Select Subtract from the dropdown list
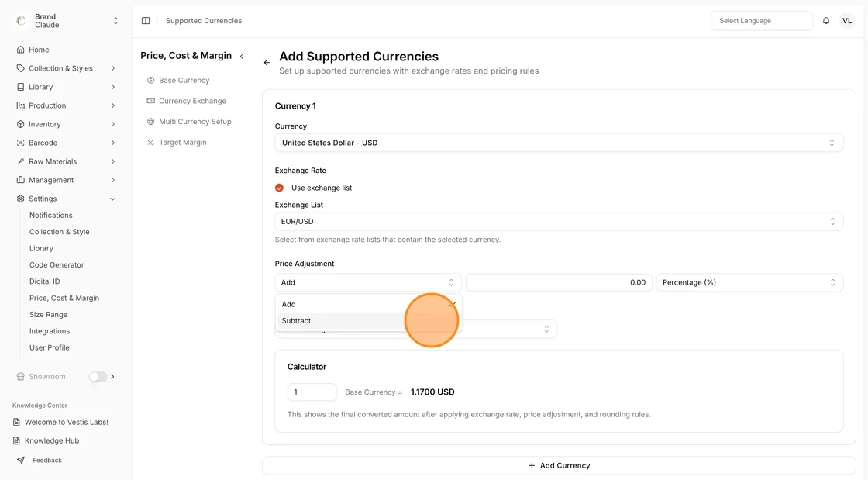Image resolution: width=868 pixels, height=480 pixels. click(x=368, y=321)
